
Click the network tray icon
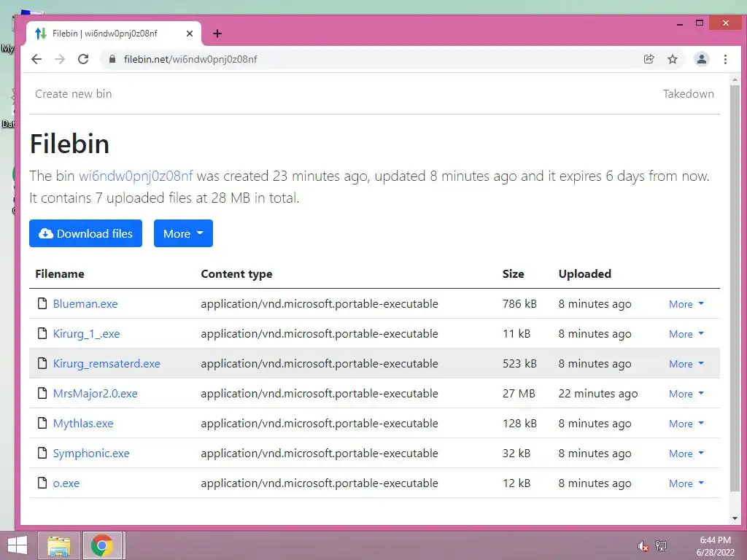pyautogui.click(x=661, y=546)
